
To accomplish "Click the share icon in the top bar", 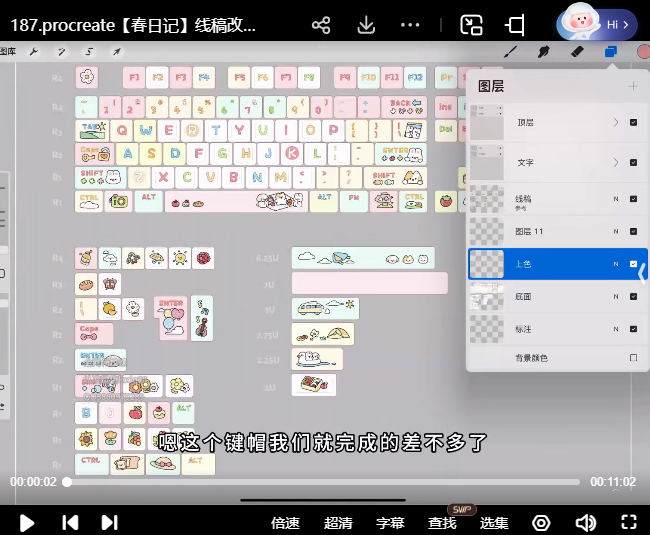I will pyautogui.click(x=321, y=25).
